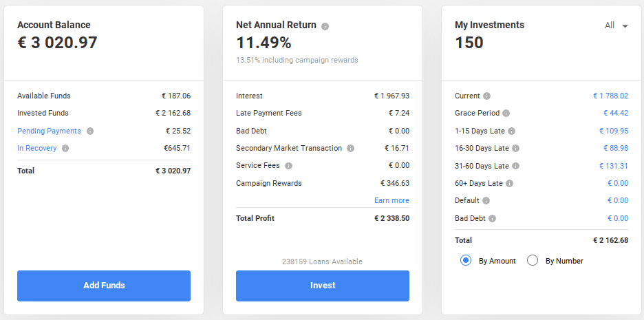
Task: Click the Interest value € 1 967.93
Action: [x=391, y=96]
